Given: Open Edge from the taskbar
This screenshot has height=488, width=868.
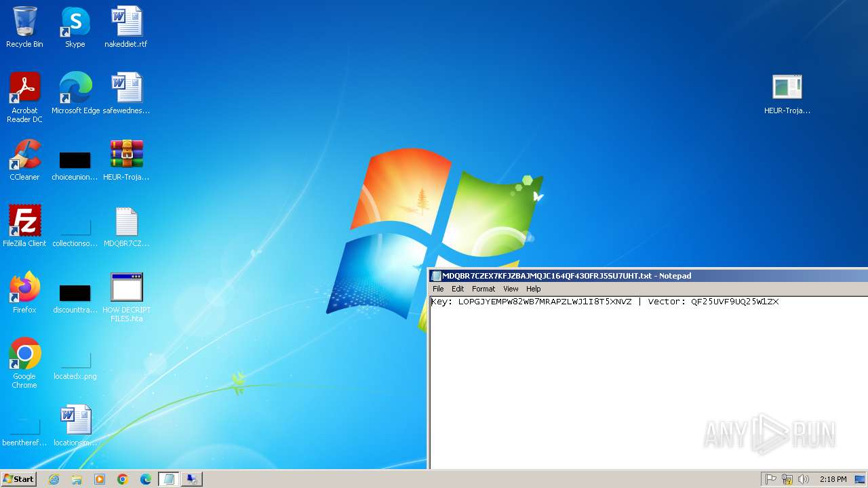Looking at the screenshot, I should coord(146,479).
